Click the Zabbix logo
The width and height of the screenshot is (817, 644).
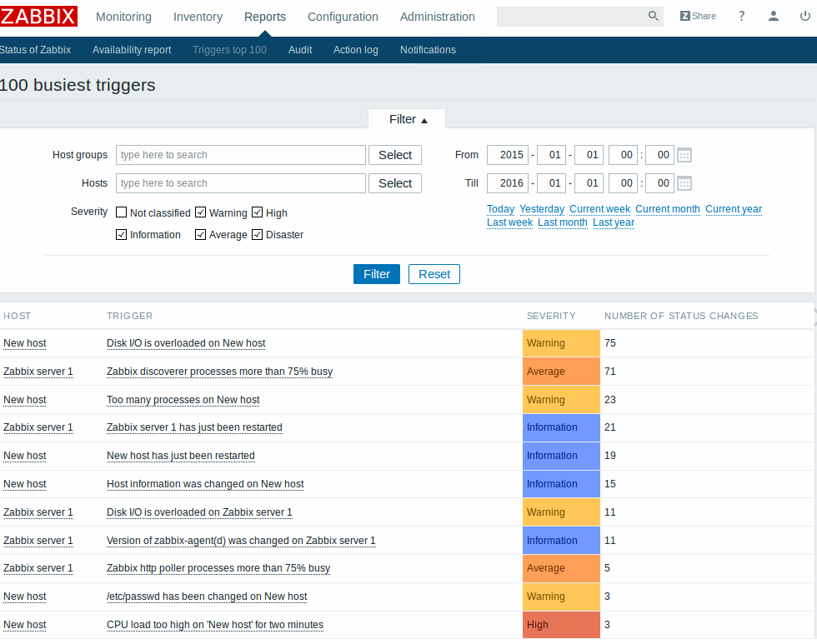pyautogui.click(x=39, y=16)
